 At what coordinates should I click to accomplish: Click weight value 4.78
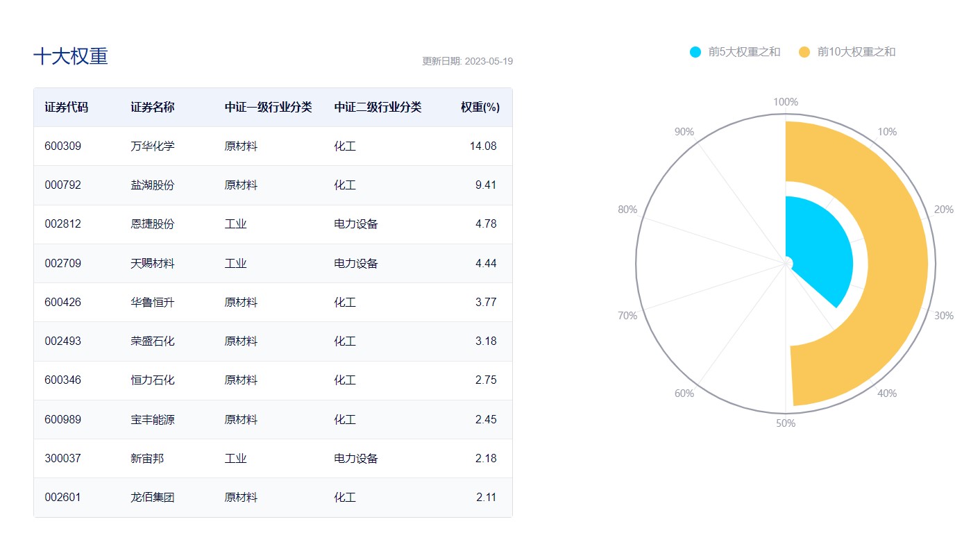(486, 224)
